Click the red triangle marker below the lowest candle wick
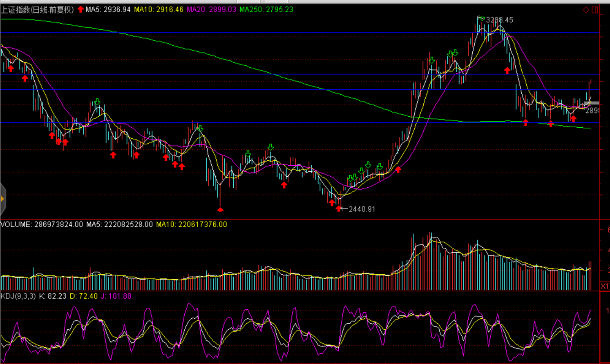Image resolution: width=610 pixels, height=364 pixels. (x=220, y=210)
